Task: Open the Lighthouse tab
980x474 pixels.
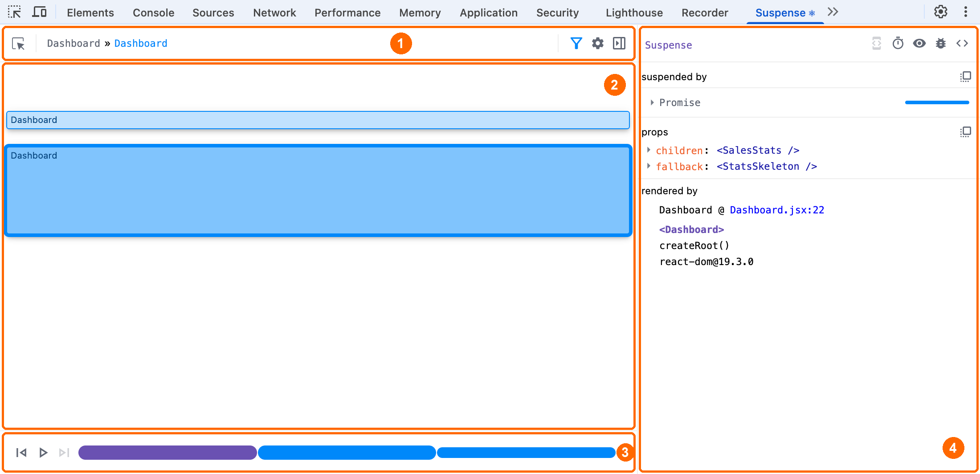Action: (x=634, y=12)
